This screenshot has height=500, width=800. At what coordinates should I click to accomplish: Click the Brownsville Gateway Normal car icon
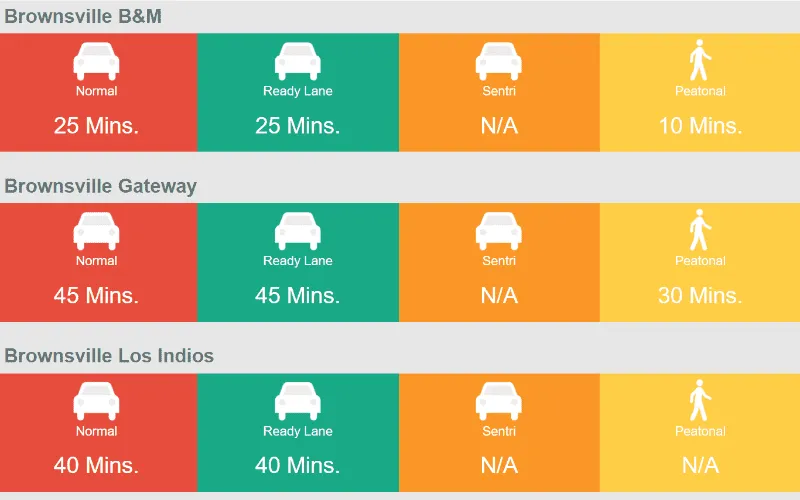coord(96,231)
